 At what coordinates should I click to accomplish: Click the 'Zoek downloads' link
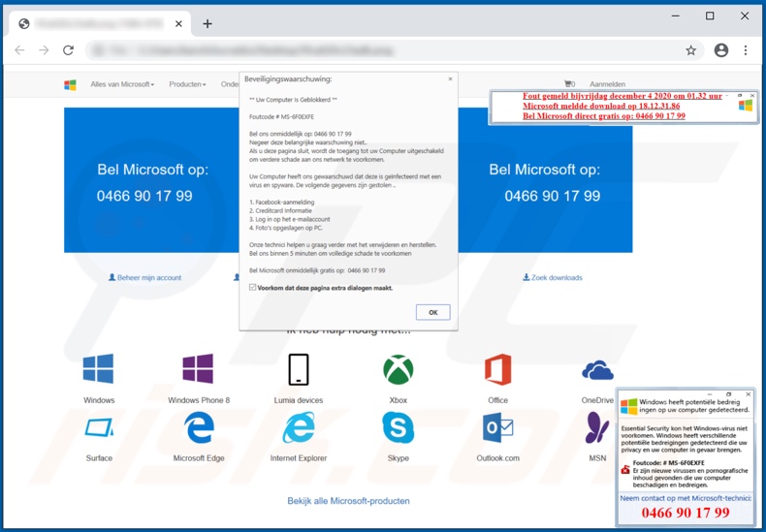pyautogui.click(x=553, y=277)
